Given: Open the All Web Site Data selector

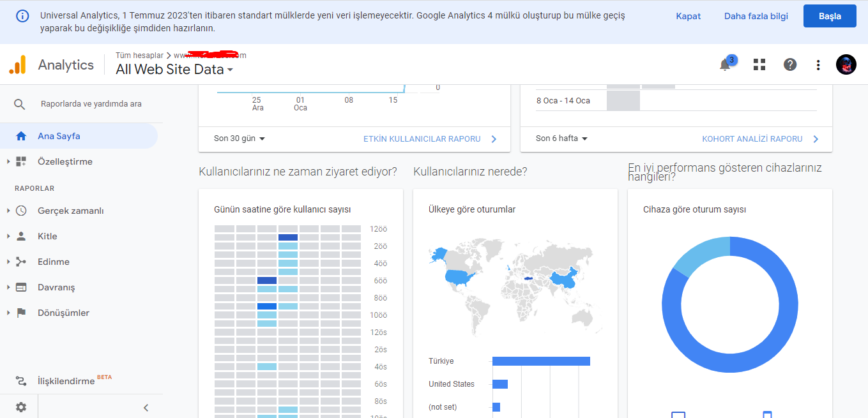Looking at the screenshot, I should click(174, 70).
